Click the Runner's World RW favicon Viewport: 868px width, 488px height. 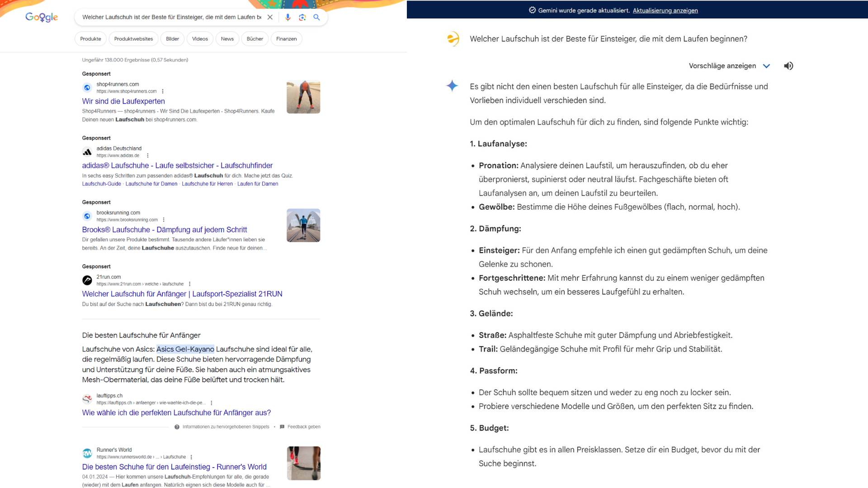87,453
